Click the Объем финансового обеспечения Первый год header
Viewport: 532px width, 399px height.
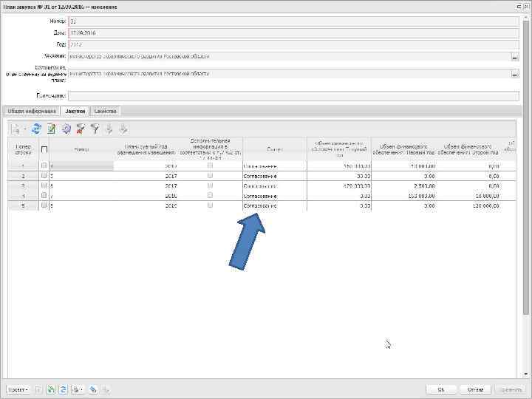pyautogui.click(x=403, y=149)
